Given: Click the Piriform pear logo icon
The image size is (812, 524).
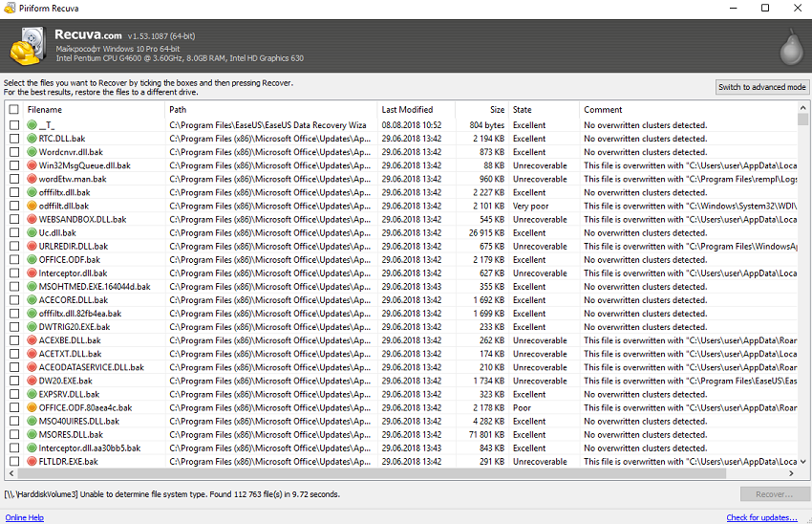Looking at the screenshot, I should point(787,46).
